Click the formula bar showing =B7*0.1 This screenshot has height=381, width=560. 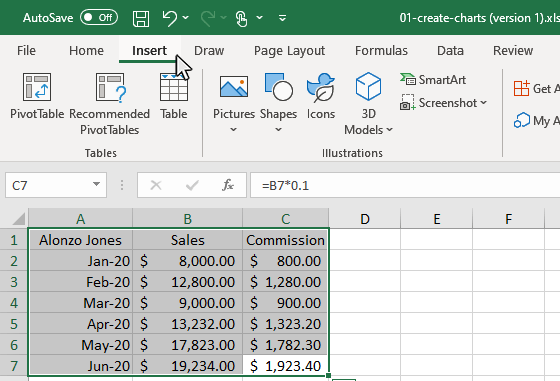coord(405,185)
